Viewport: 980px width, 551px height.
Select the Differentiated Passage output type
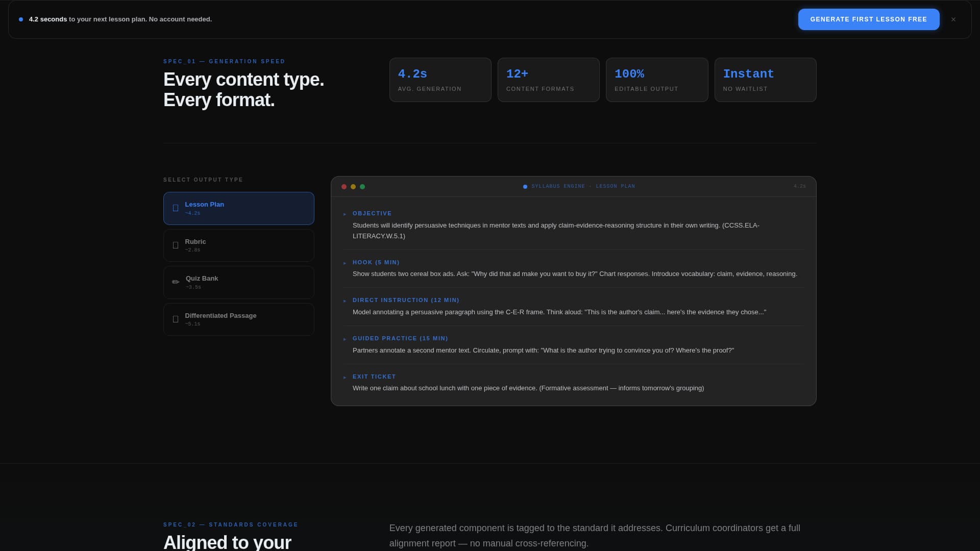[239, 319]
